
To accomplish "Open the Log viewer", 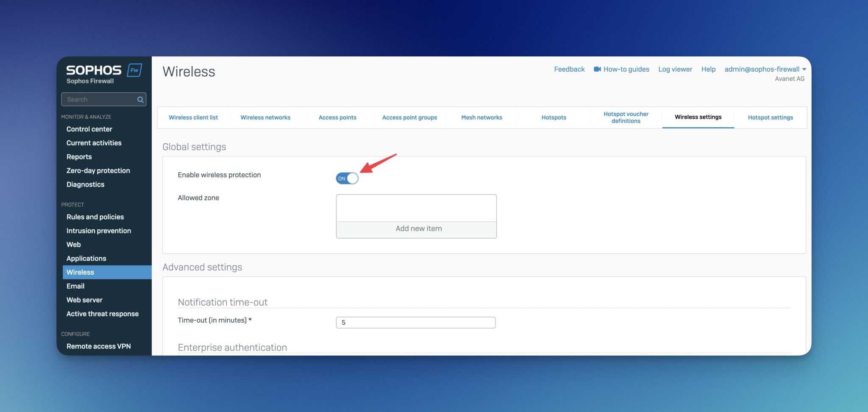I will (x=675, y=69).
